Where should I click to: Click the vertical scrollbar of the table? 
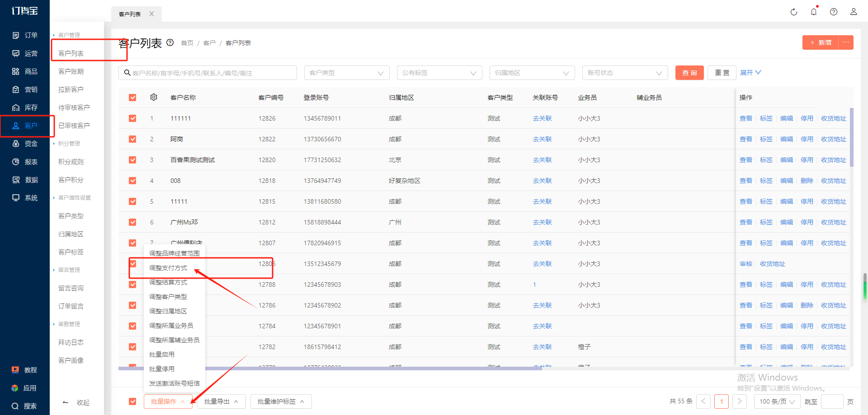(852, 137)
